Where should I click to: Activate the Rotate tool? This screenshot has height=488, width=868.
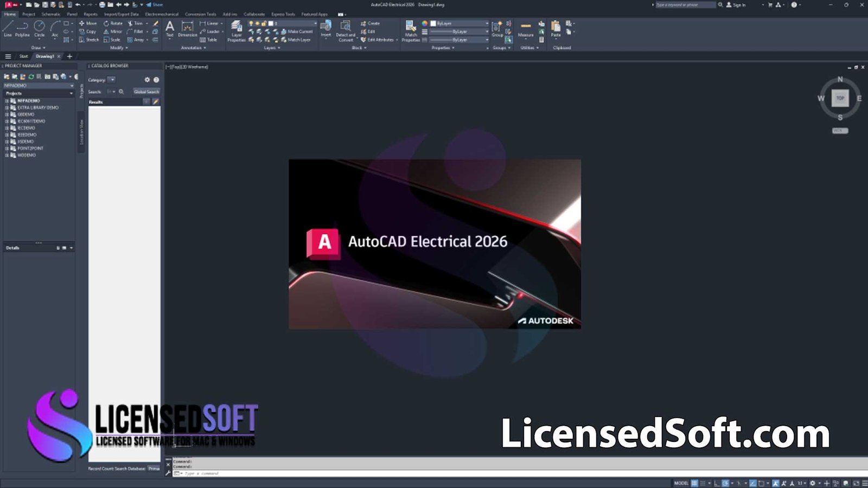coord(113,23)
